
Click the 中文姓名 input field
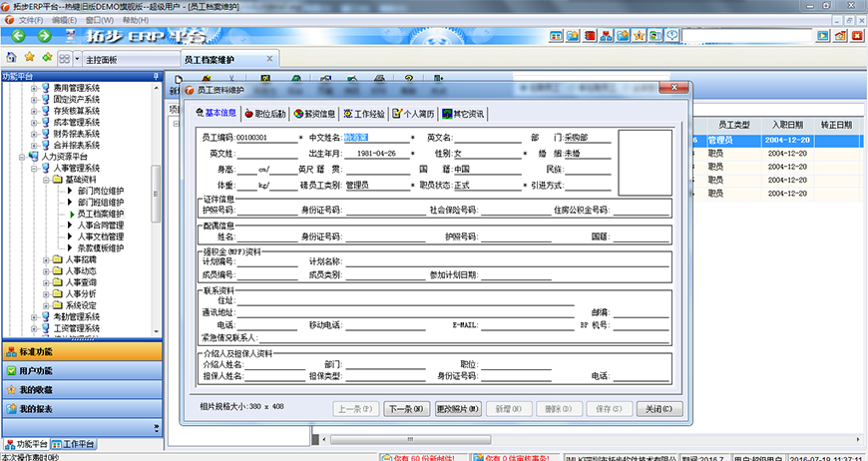tap(375, 138)
